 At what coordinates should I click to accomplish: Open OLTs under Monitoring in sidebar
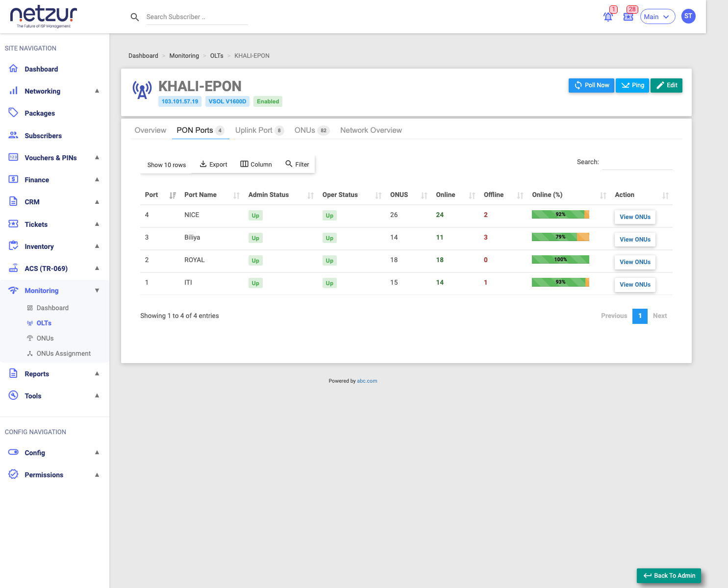coord(44,323)
